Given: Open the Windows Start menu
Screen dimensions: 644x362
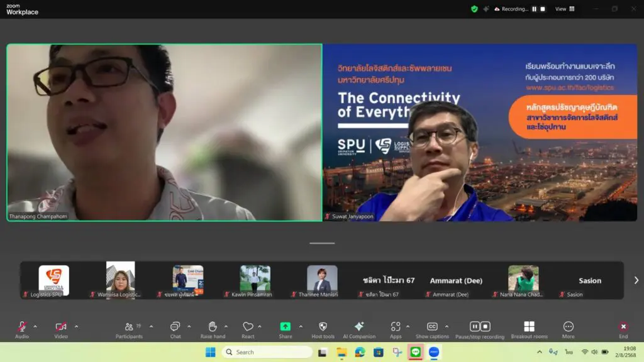Looking at the screenshot, I should [210, 352].
